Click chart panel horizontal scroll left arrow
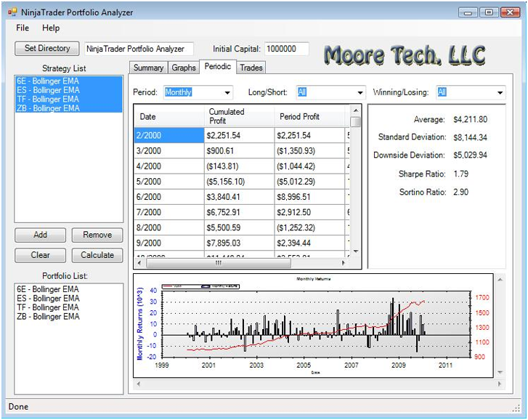The image size is (528, 420). click(x=139, y=384)
